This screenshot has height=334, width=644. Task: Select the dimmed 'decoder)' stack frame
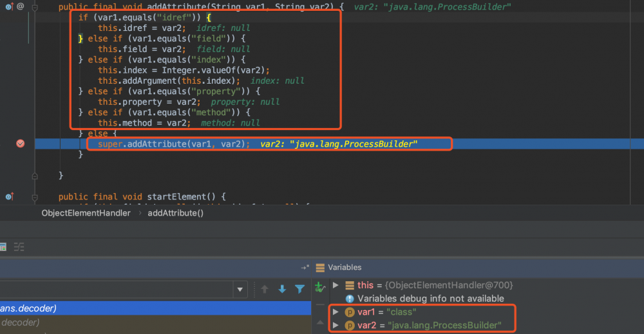tap(155, 322)
